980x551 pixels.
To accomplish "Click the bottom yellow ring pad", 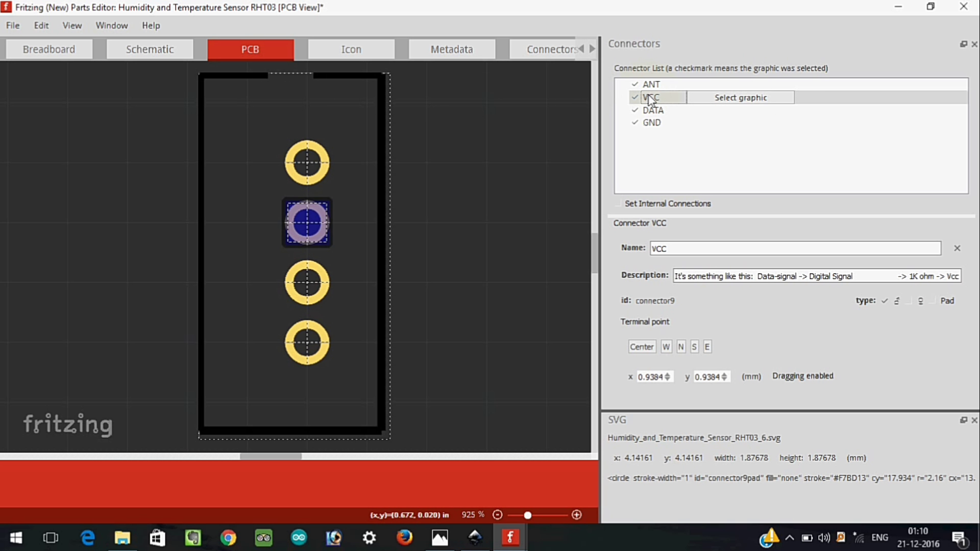I will click(307, 342).
